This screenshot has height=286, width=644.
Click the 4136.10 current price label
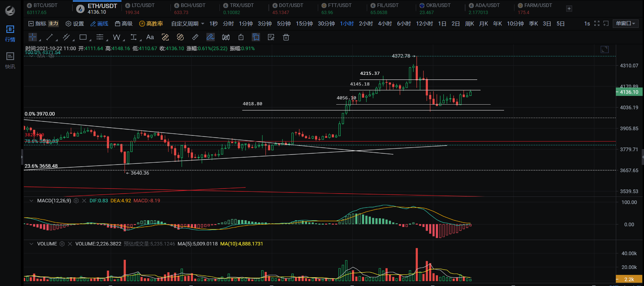pyautogui.click(x=629, y=92)
